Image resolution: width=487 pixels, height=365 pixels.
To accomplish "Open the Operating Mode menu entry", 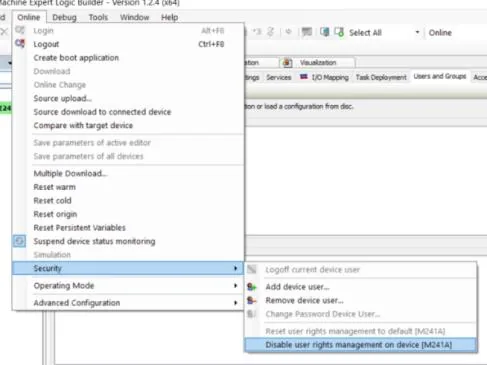I will pos(128,286).
